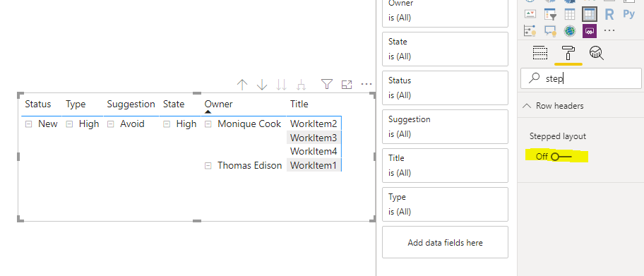
Task: Click the search box containing 'step'
Action: click(580, 78)
